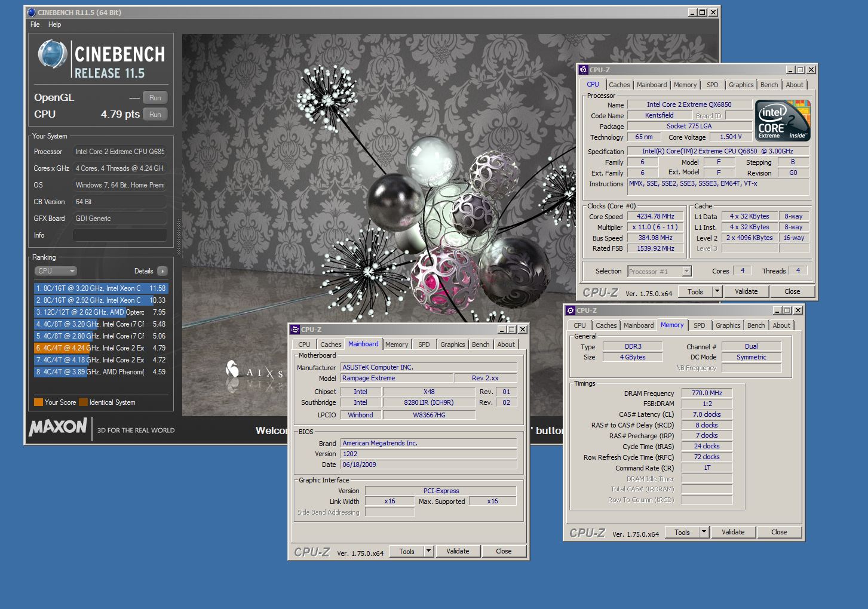Click the brown Identical System legend swatch
Screen dimensions: 868x609
83,402
